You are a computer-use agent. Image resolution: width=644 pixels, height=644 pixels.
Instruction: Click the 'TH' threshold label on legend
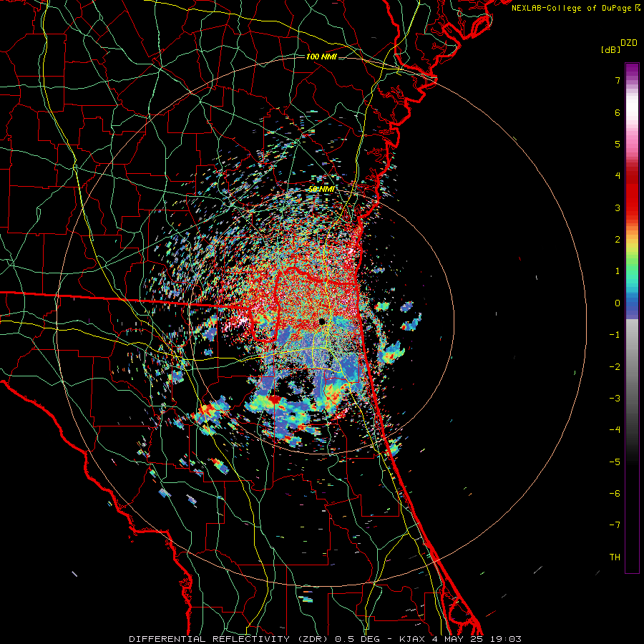pos(615,557)
